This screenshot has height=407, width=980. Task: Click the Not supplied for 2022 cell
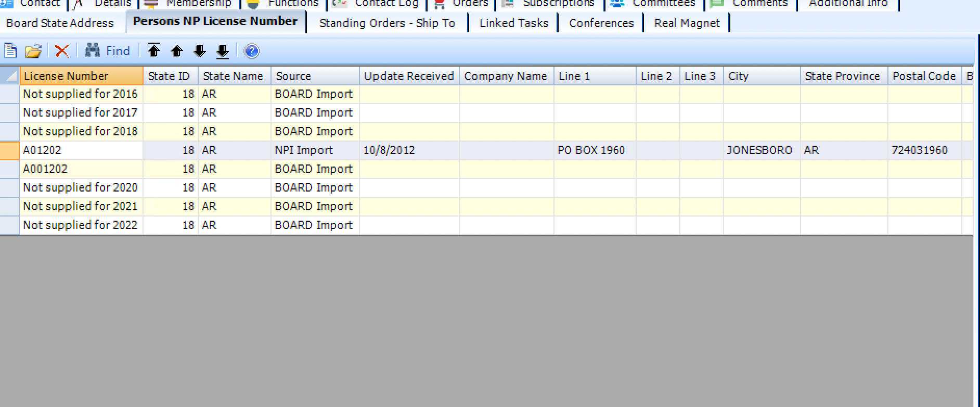tap(81, 225)
